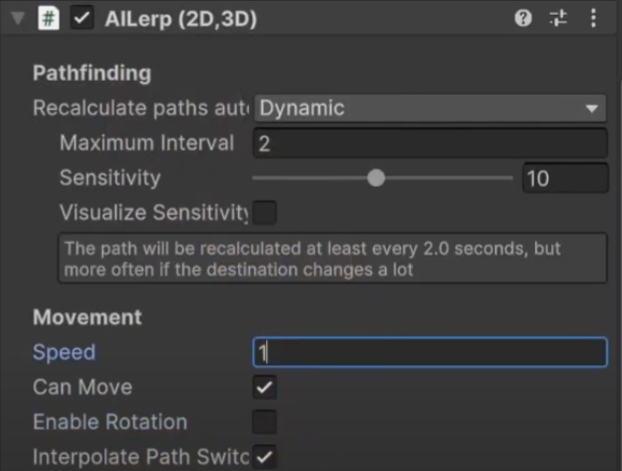This screenshot has width=622, height=471.
Task: Open the component presets icon
Action: [557, 18]
